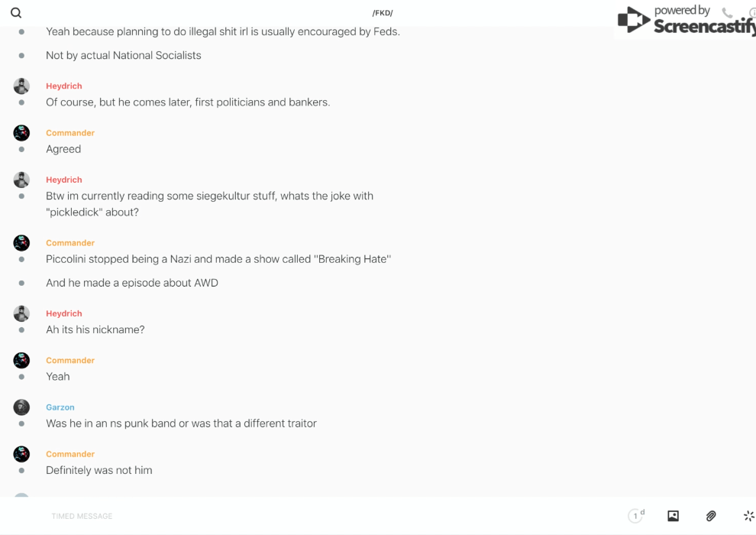
Task: Click the 'Agreed' message text
Action: click(63, 149)
